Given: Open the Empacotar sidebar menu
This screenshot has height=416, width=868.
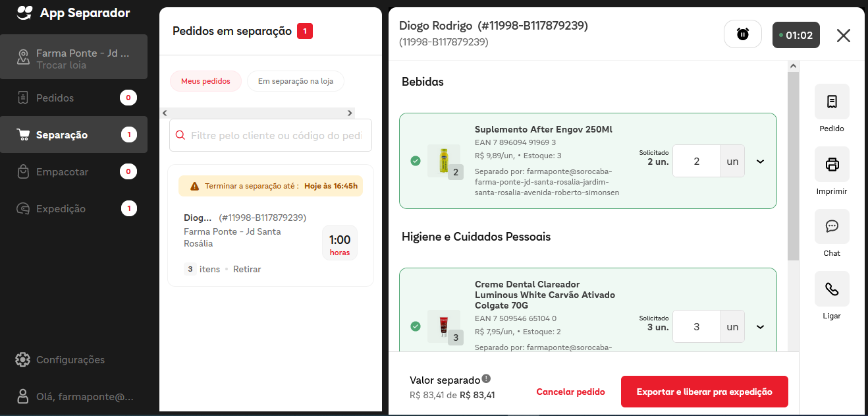Looking at the screenshot, I should tap(62, 172).
